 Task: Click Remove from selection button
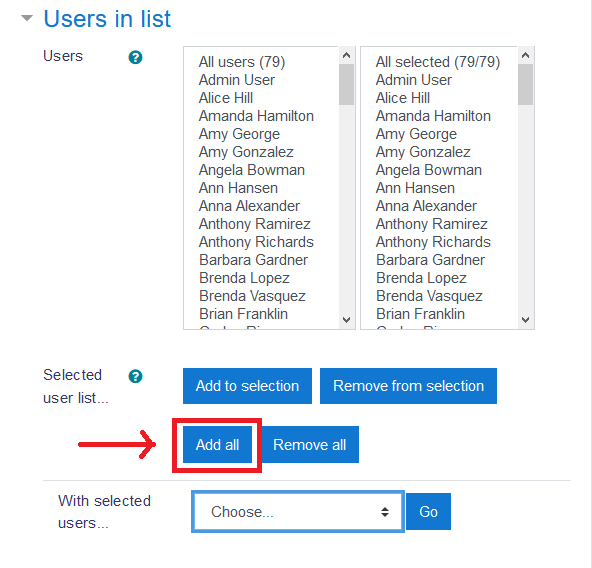pyautogui.click(x=408, y=386)
